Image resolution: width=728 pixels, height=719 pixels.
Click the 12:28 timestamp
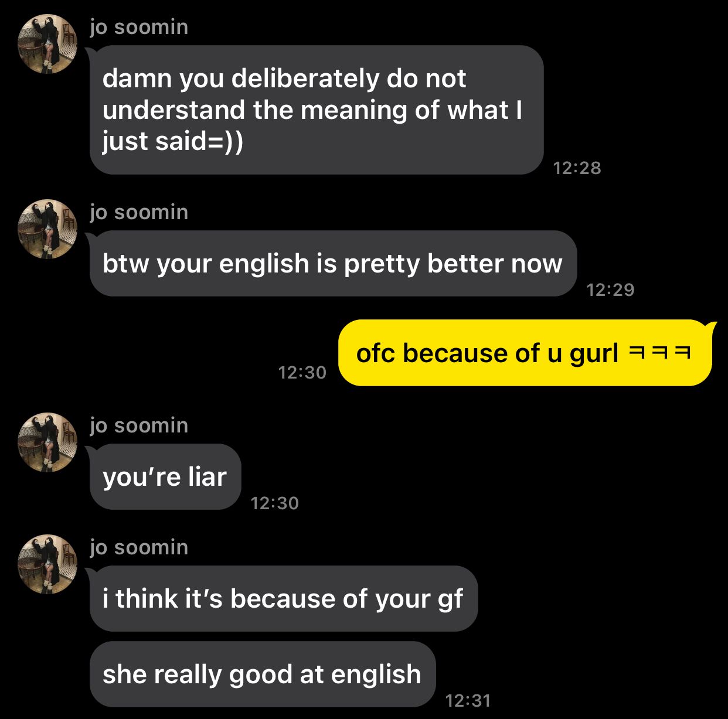point(577,168)
